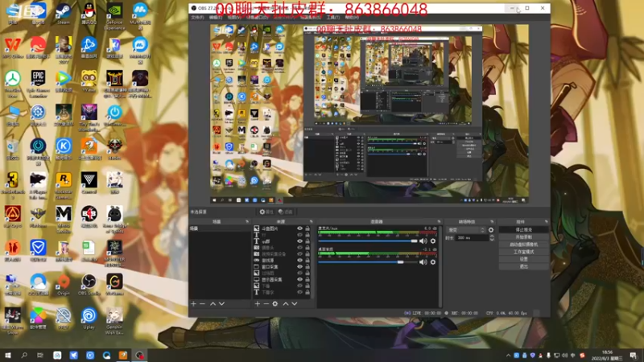Open the transition properties gear icon
This screenshot has height=362, width=644.
click(x=491, y=230)
